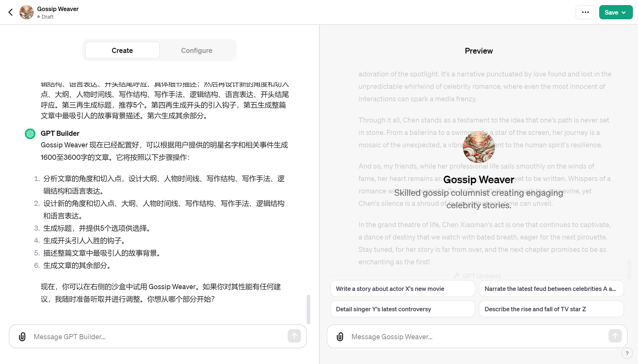Switch to the Create tab
638x364 pixels.
tap(122, 51)
